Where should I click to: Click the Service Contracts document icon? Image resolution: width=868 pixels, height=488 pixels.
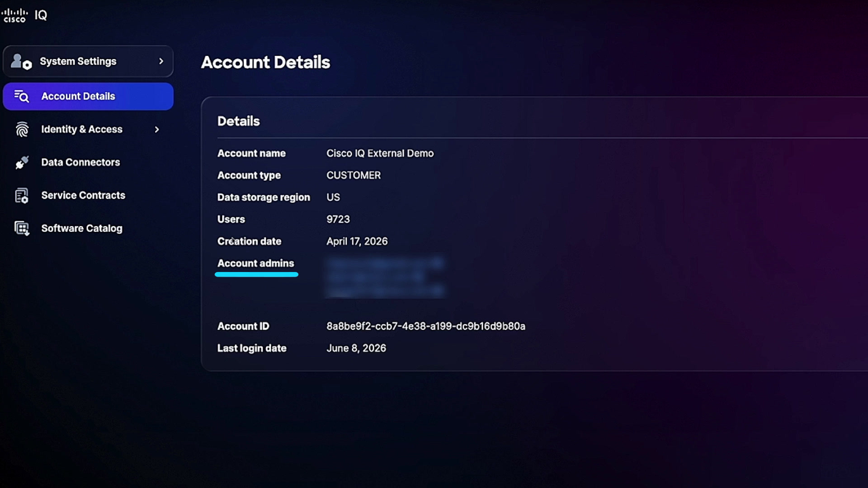pos(21,196)
